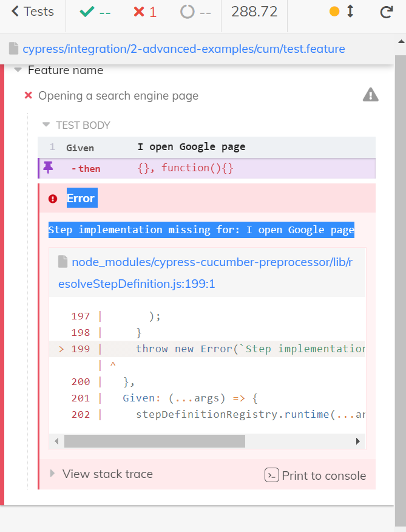The image size is (406, 532).
Task: Click the warning triangle on the failed test
Action: 370,94
